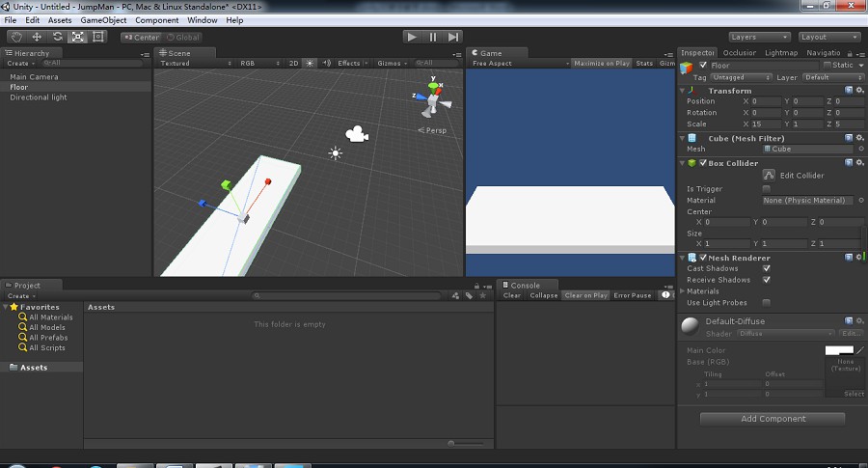Click the directional light gizmo in Scene
The width and height of the screenshot is (868, 468).
(x=335, y=153)
